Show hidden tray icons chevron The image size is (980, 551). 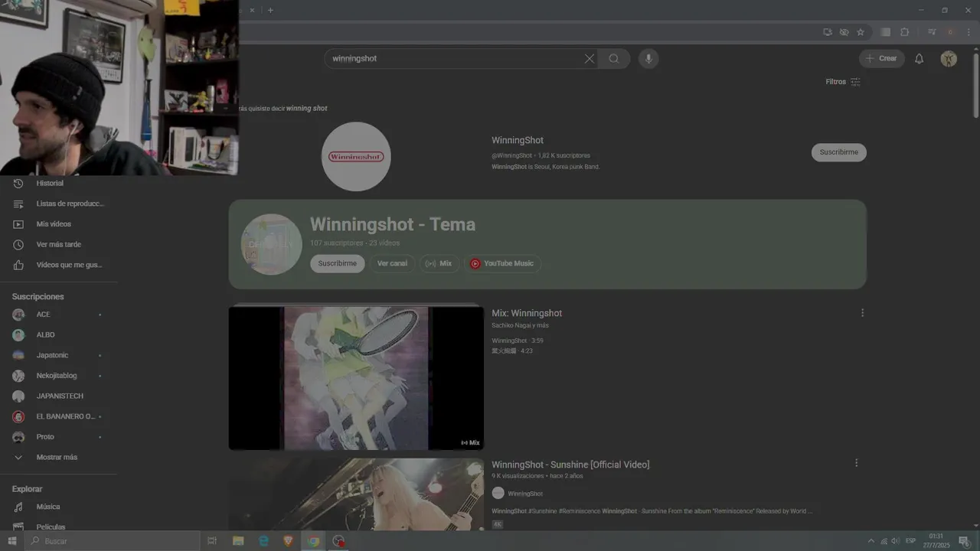click(871, 541)
